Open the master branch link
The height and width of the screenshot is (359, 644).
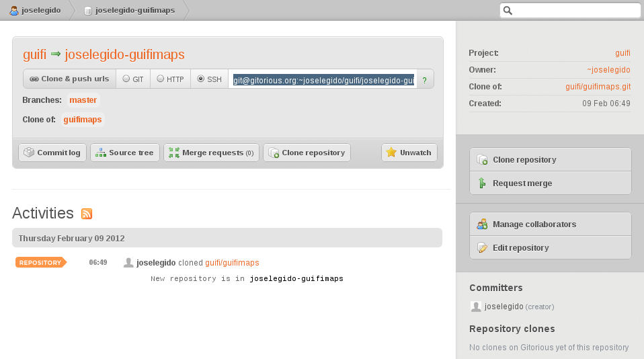[x=83, y=100]
